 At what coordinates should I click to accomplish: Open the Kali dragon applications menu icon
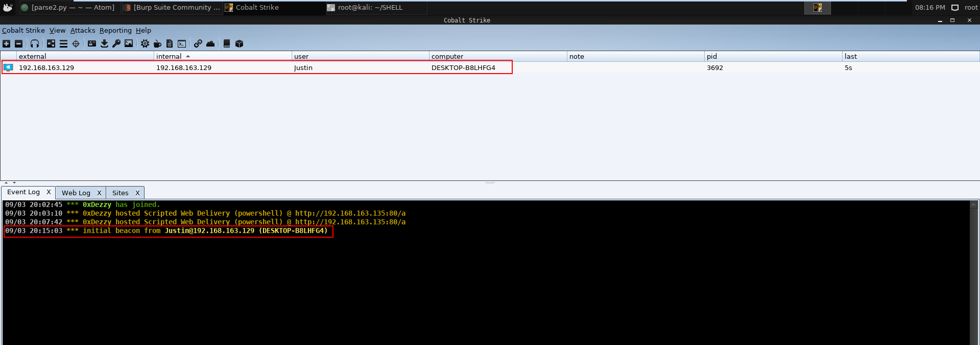pos(8,7)
